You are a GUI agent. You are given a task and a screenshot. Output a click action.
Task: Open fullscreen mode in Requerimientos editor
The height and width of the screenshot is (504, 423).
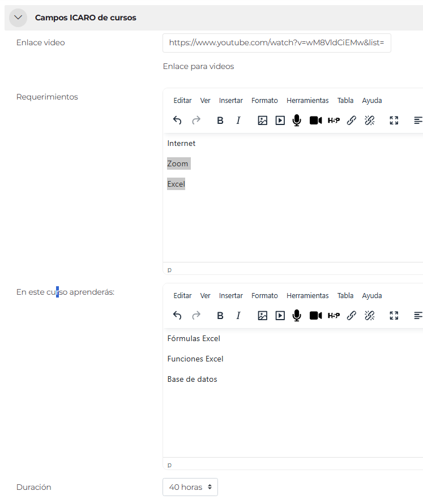[x=394, y=120]
